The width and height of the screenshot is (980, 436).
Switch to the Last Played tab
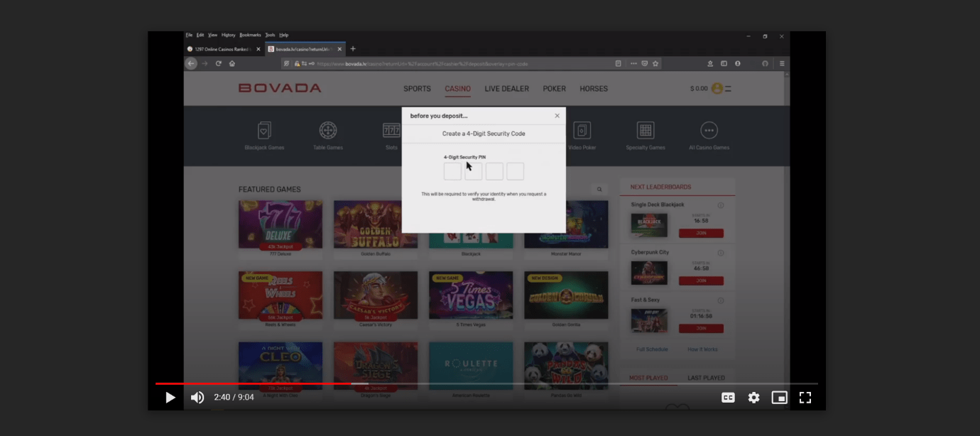pos(706,378)
